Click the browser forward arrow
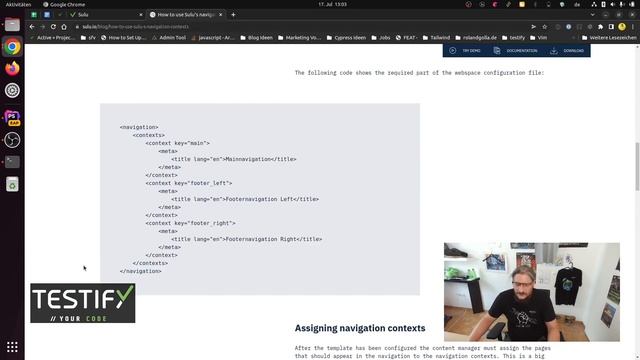The width and height of the screenshot is (640, 360). 42,27
